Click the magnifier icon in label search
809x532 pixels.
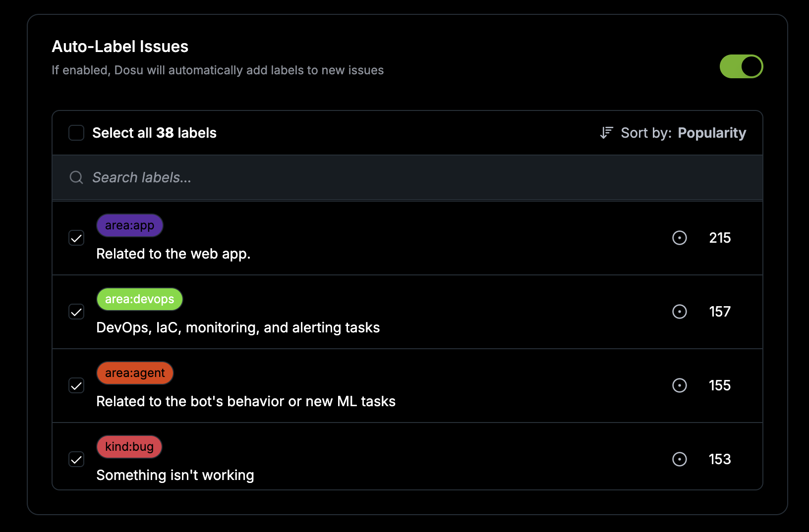(x=76, y=177)
